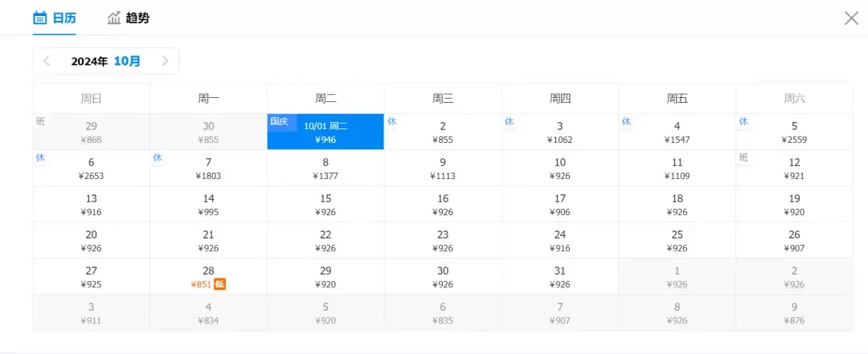Choose November 7 priced ¥907

(560, 312)
